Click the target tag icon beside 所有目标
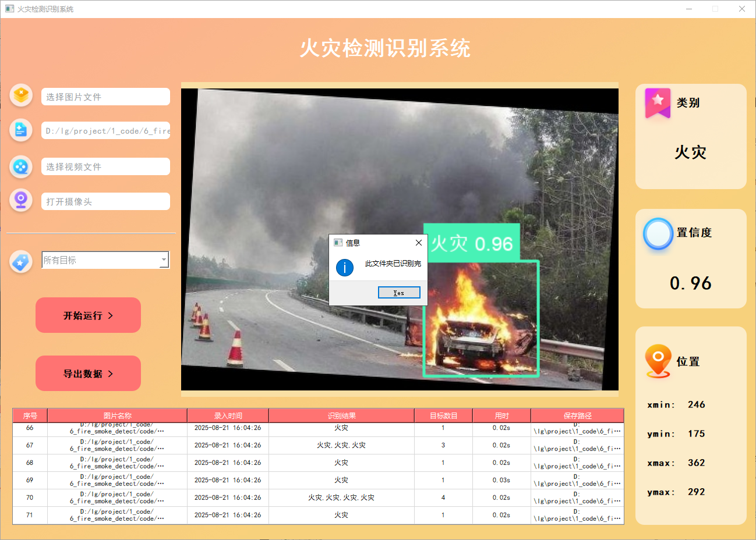The height and width of the screenshot is (540, 756). [21, 262]
